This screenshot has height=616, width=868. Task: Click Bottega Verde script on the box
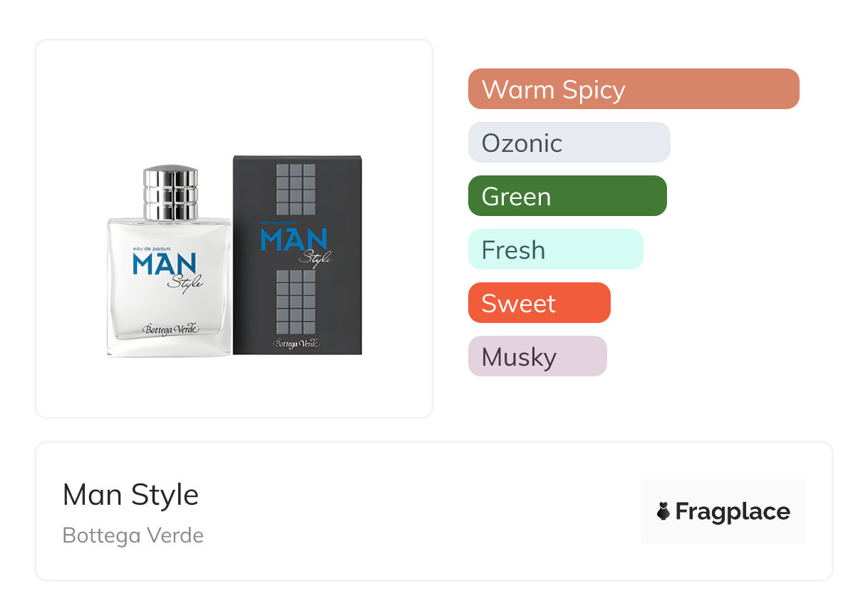click(x=297, y=344)
